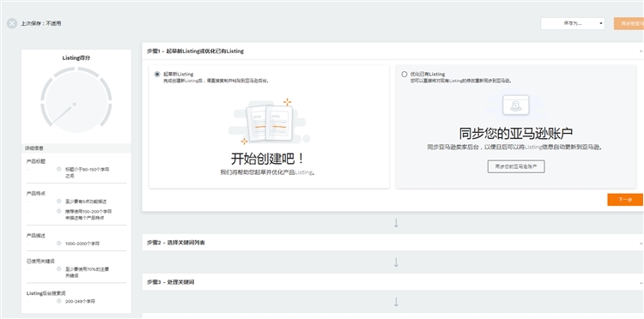The height and width of the screenshot is (319, 644).
Task: Select the 优化已有Listing radio option
Action: tap(404, 75)
